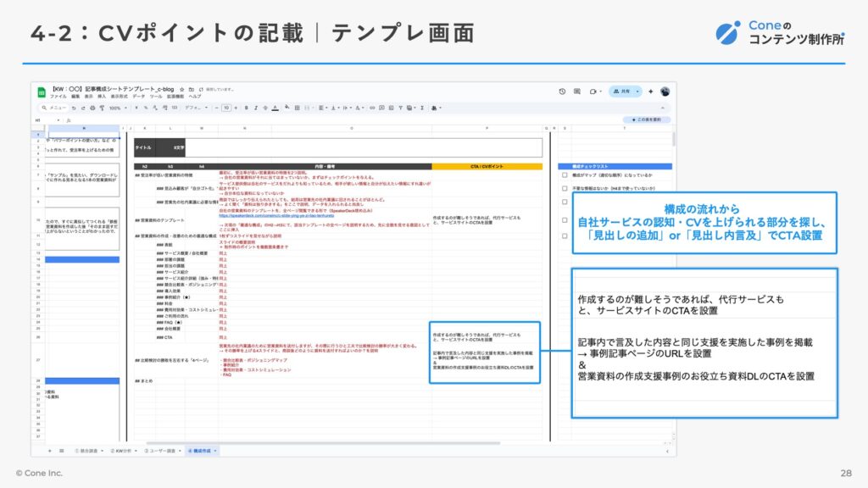Viewport: 868px width, 488px height.
Task: Click the 共有 share button
Action: coord(620,91)
